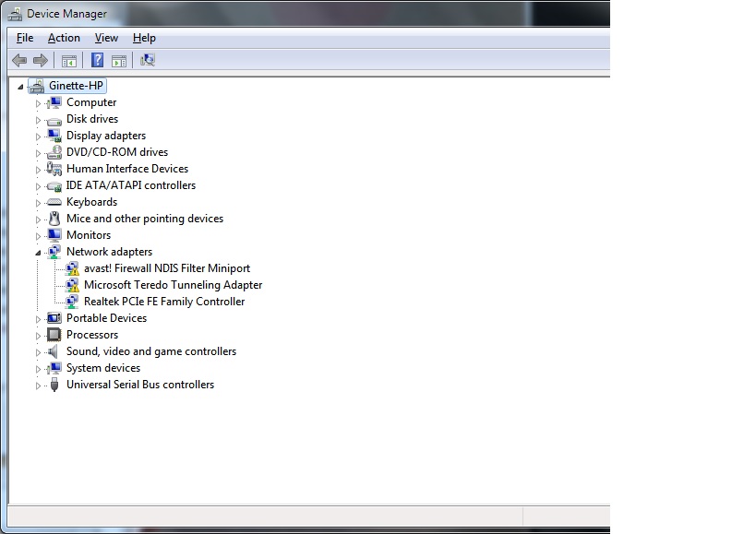Viewport: 756px width, 534px height.
Task: Select the Portable Devices label
Action: (106, 318)
